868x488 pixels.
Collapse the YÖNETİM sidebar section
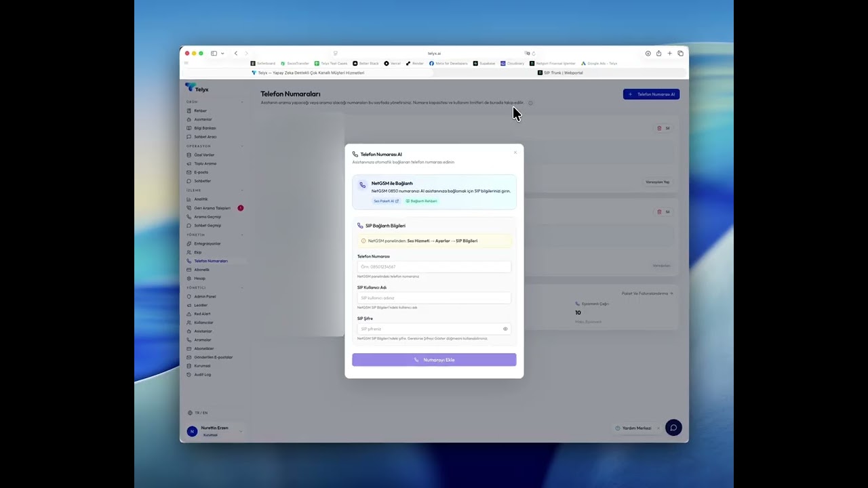241,235
